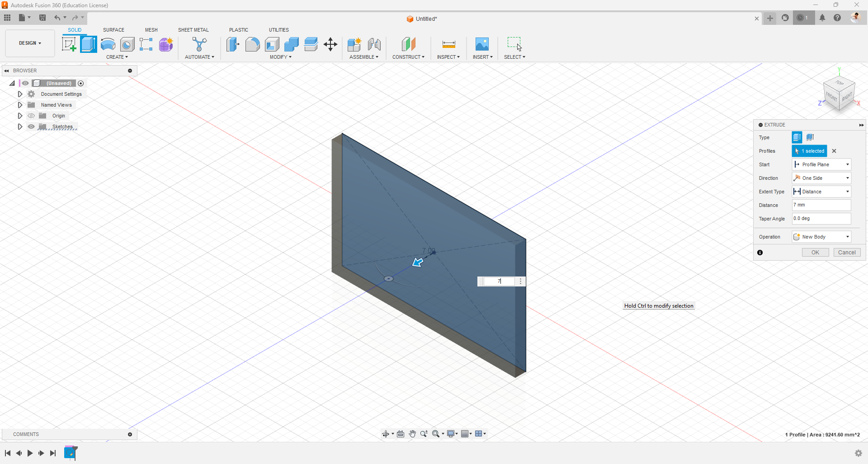Click the Look At camera icon
Screen dimensions: 868x464
pos(401,434)
